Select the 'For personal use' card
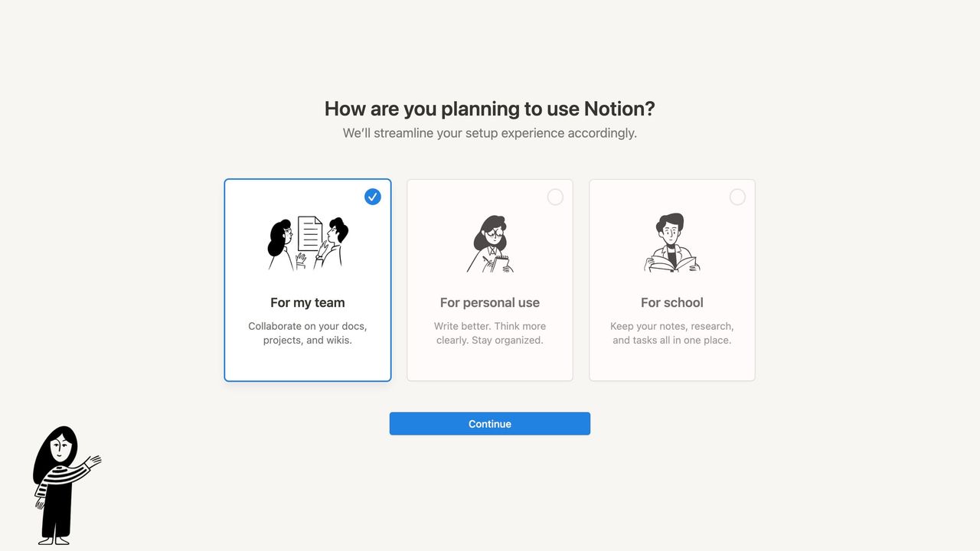Screen dimensions: 980x551 [490, 279]
